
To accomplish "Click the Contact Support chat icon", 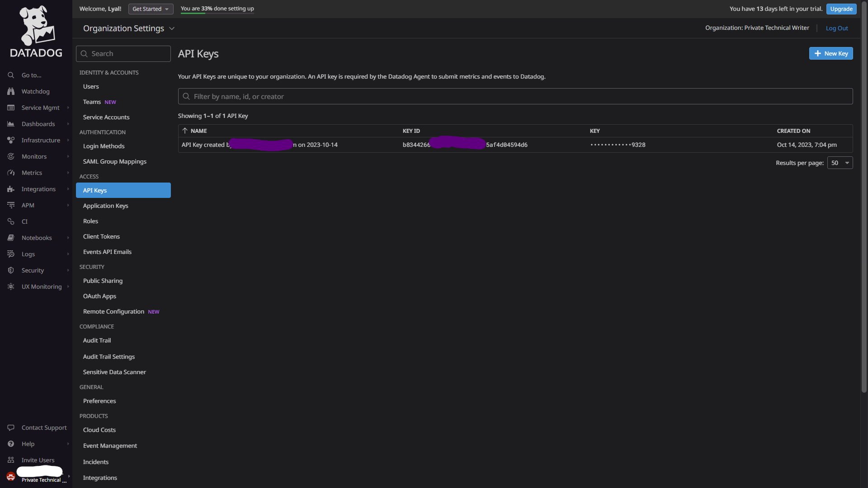I will click(11, 427).
